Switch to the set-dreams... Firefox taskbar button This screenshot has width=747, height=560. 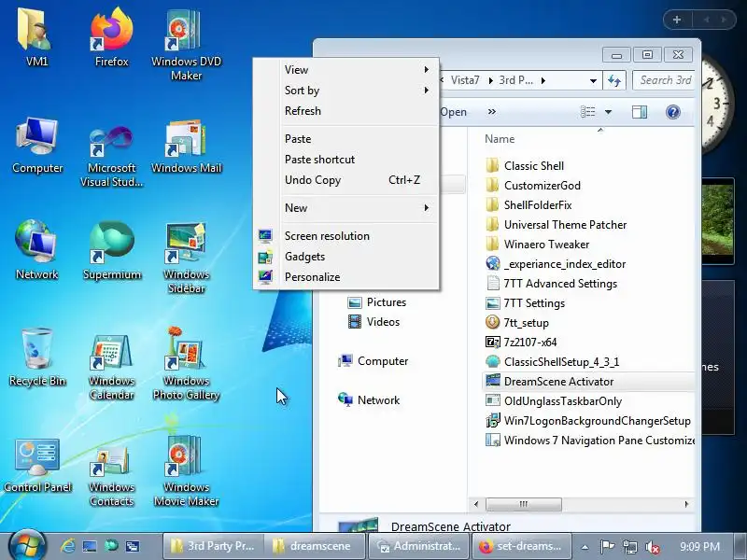click(522, 546)
